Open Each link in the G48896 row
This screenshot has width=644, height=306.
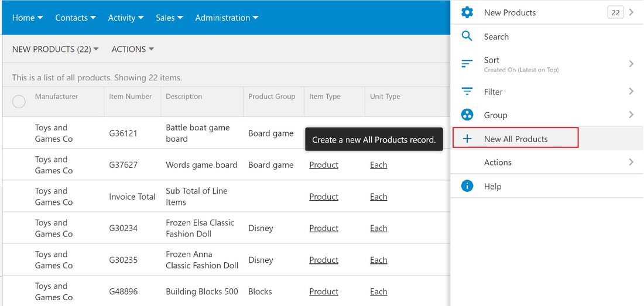pyautogui.click(x=378, y=291)
